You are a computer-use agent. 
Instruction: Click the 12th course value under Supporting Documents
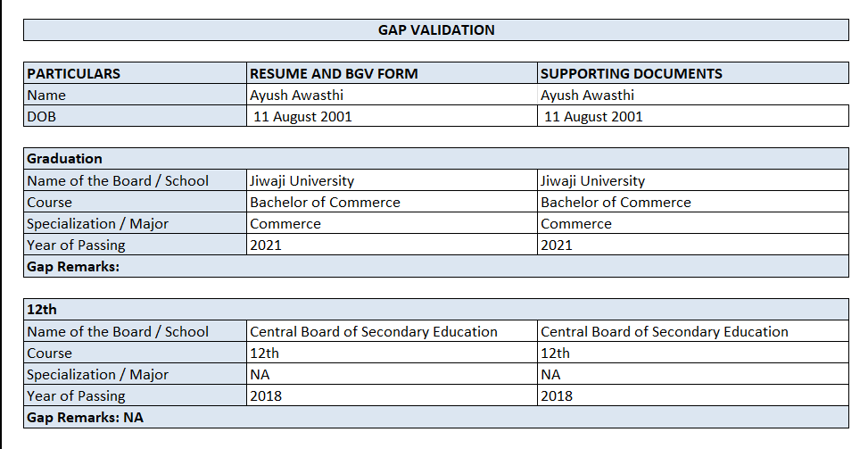click(x=555, y=353)
